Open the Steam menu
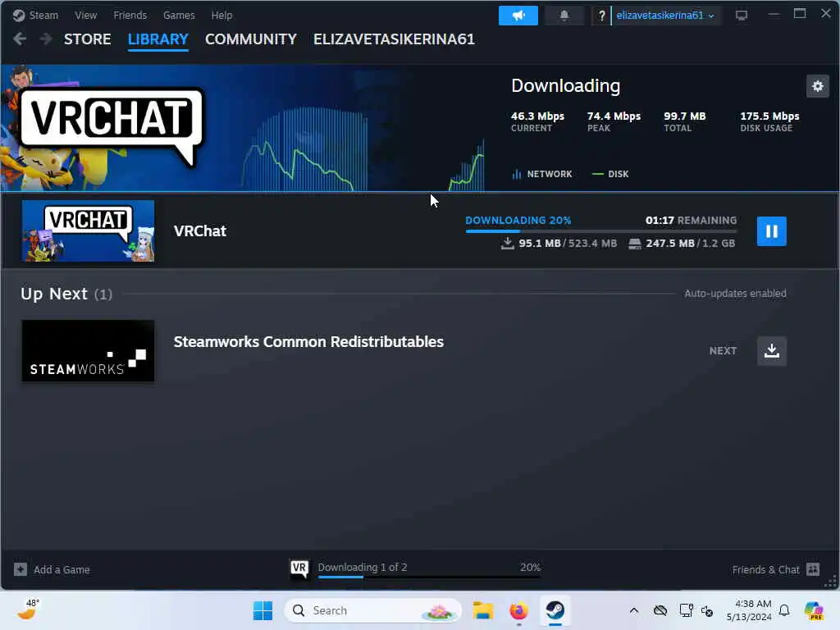Image resolution: width=840 pixels, height=630 pixels. 43,15
